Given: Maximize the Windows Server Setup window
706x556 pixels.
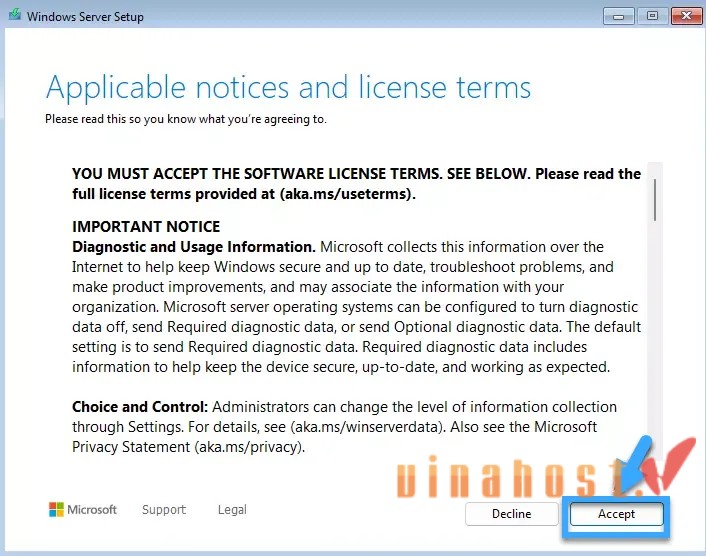Looking at the screenshot, I should (652, 16).
